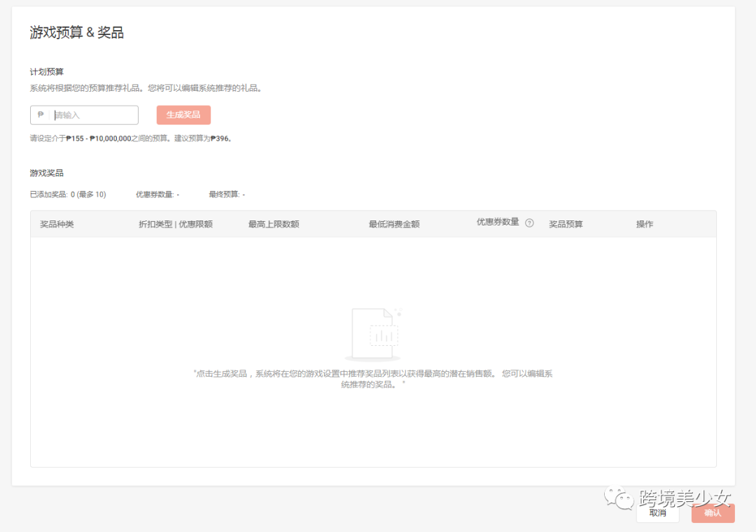The height and width of the screenshot is (532, 756).
Task: Click the 游戏奖品 section label
Action: tap(45, 172)
